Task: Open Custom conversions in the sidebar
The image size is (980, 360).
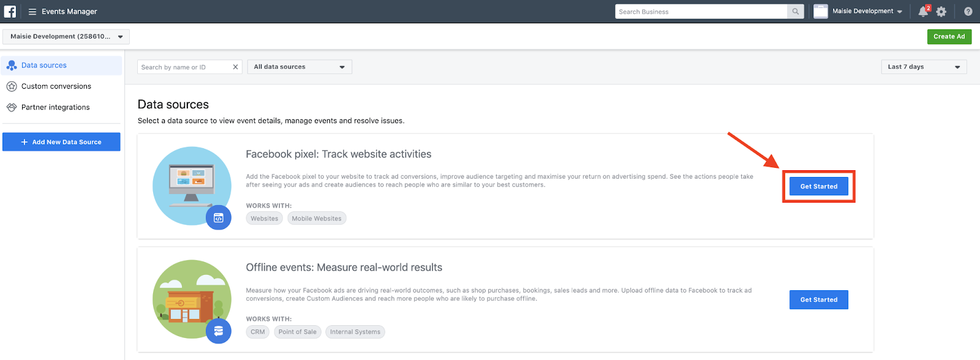Action: click(x=56, y=86)
